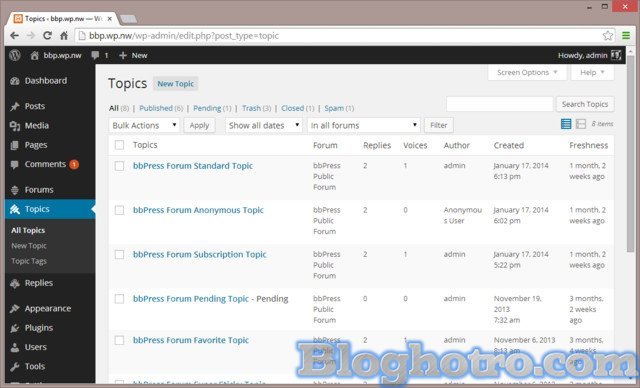Open the bbPress Forum Anonymous Topic link

[x=198, y=210]
